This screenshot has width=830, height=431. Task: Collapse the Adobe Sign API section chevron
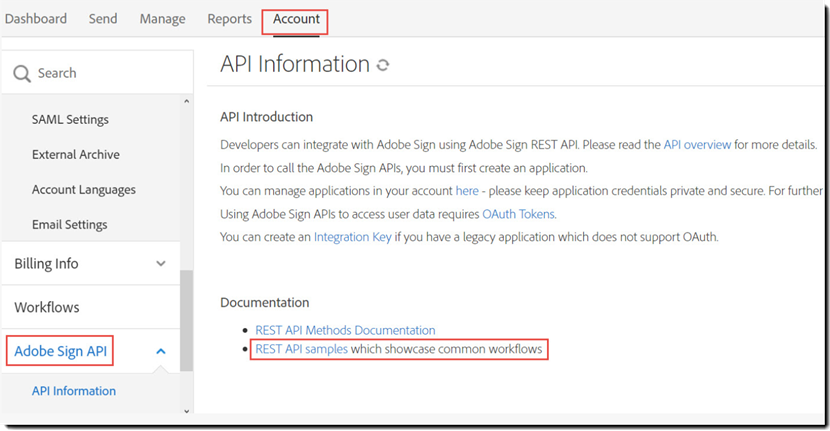click(161, 351)
